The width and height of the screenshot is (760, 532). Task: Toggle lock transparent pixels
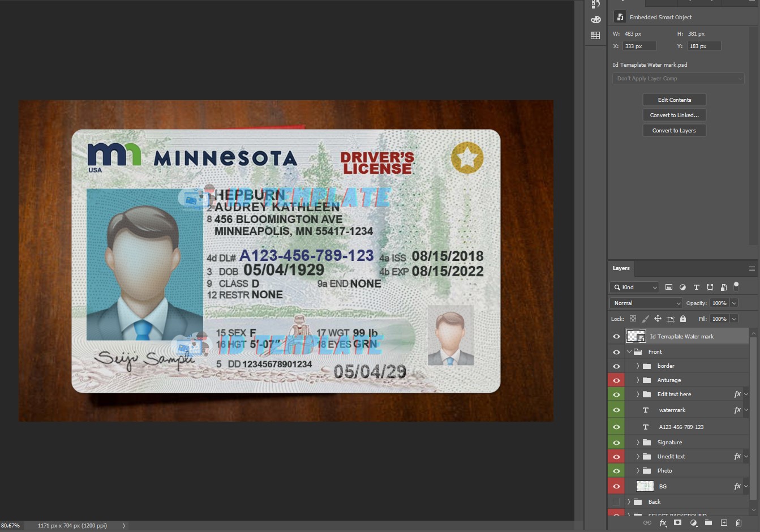click(x=633, y=319)
